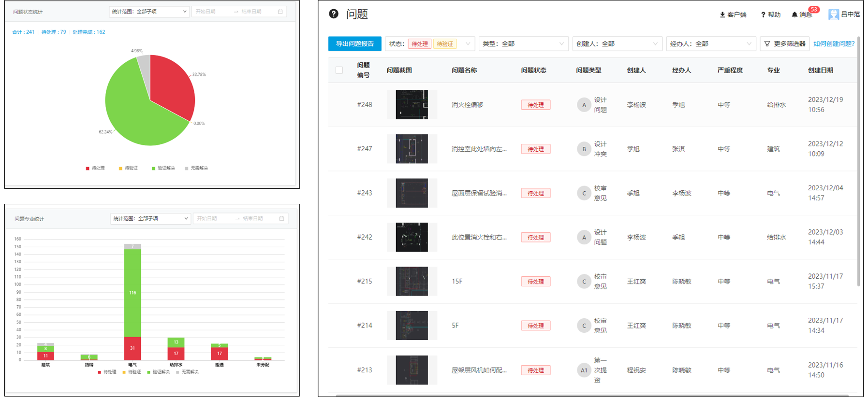Click the 吕中范 user avatar
The height and width of the screenshot is (397, 868).
833,14
